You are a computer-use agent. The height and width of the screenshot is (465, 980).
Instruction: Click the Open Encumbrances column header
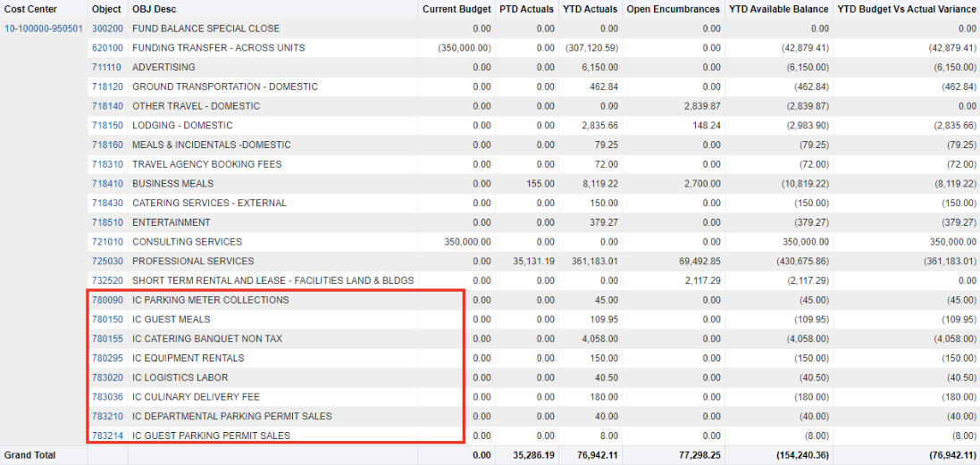point(673,9)
